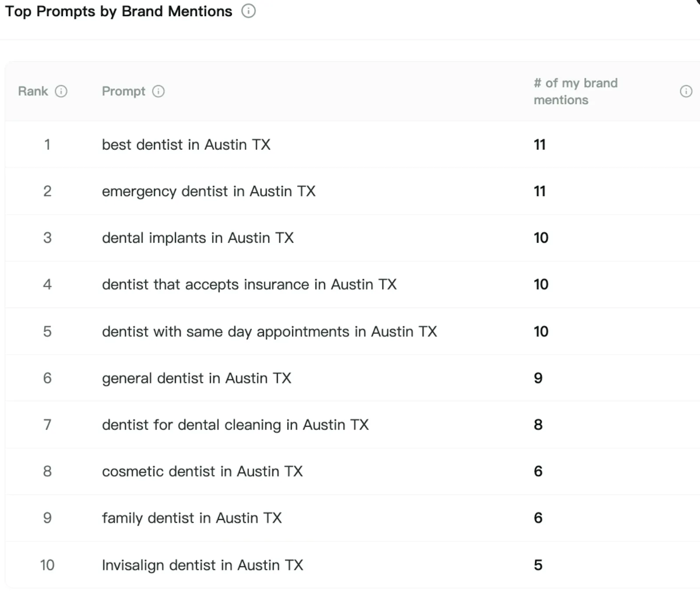The image size is (700, 592).
Task: Click rank number 9 in the table
Action: click(47, 518)
